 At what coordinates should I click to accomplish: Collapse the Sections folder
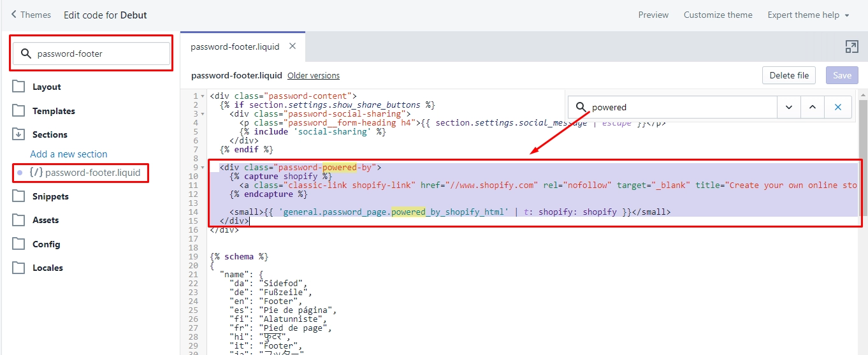tap(50, 134)
